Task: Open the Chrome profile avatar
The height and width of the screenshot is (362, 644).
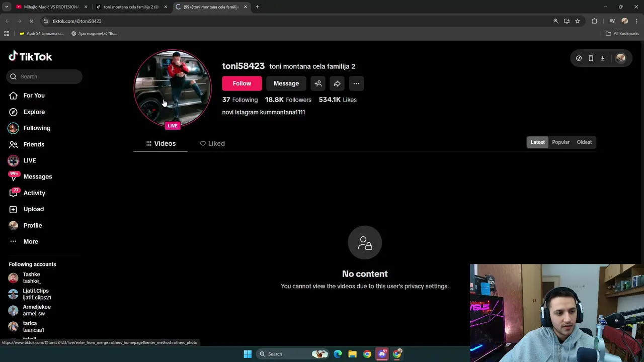Action: [x=625, y=21]
